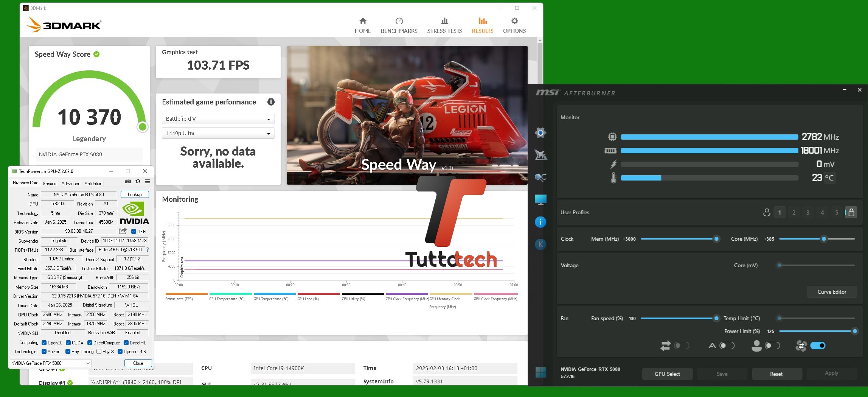The width and height of the screenshot is (868, 397).
Task: Toggle the PhysX checkbox in GPU-Z
Action: [x=99, y=352]
